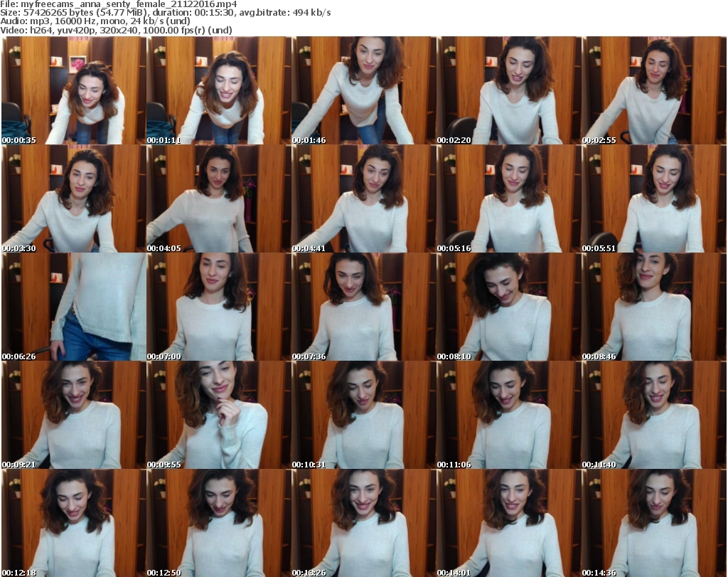Click the 'Audio: mp3, 16000 Hz' line
The width and height of the screenshot is (728, 577).
click(95, 21)
